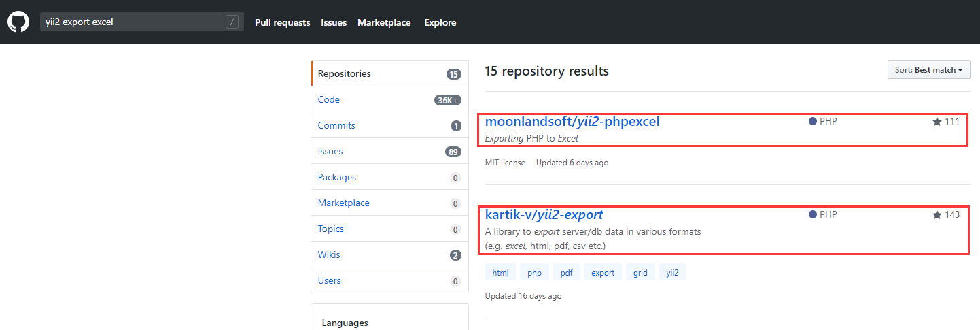The width and height of the screenshot is (980, 330).
Task: Click PHP language dot on moonlandsoft result
Action: [812, 122]
